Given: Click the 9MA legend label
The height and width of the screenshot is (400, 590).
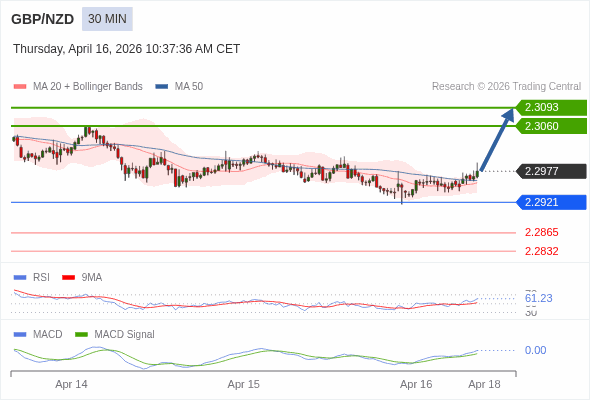Looking at the screenshot, I should click(92, 278).
